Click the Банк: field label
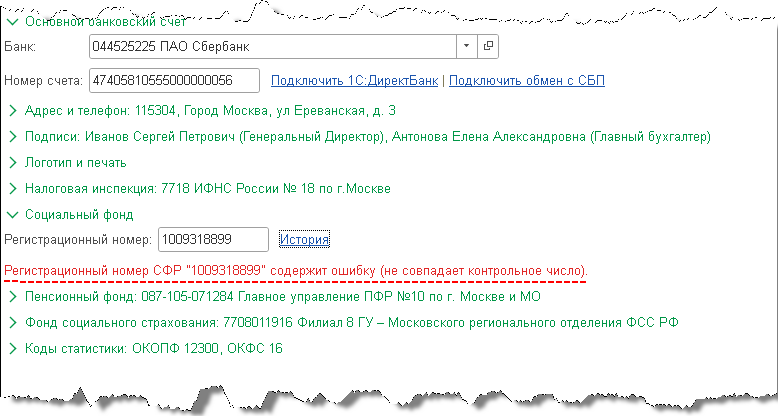The height and width of the screenshot is (416, 778). pyautogui.click(x=20, y=47)
